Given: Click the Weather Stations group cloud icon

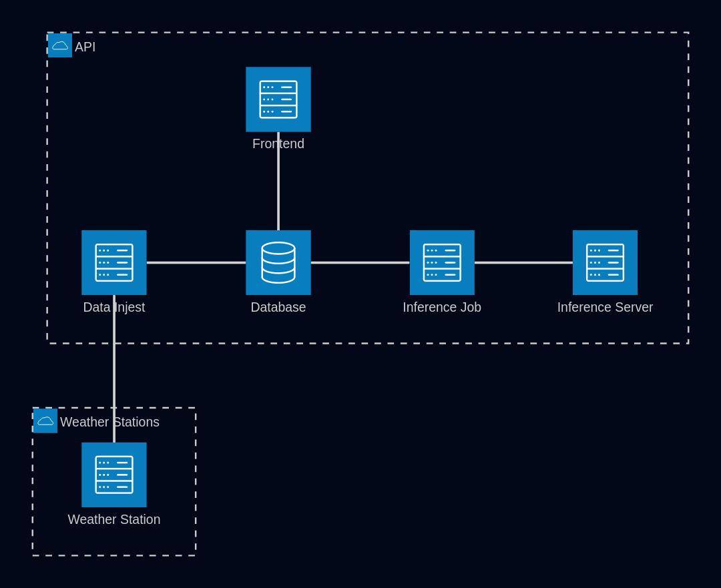Looking at the screenshot, I should click(45, 420).
